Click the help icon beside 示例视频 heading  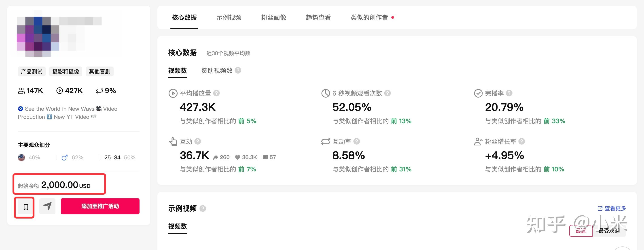pos(203,208)
